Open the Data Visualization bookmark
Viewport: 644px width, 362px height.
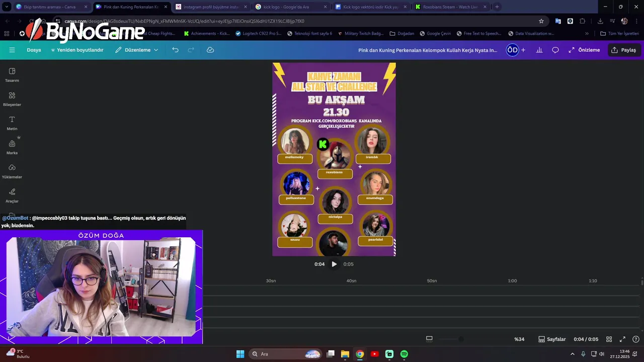531,34
